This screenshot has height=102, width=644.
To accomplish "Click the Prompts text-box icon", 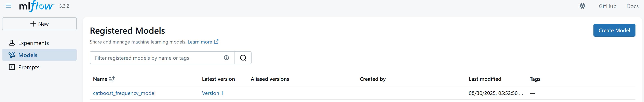I will 12,67.
